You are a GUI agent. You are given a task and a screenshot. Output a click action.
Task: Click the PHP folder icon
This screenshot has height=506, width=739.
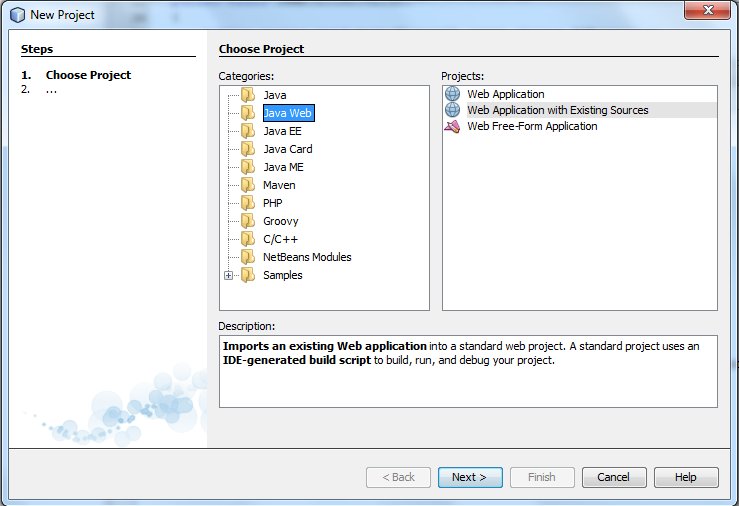[248, 203]
